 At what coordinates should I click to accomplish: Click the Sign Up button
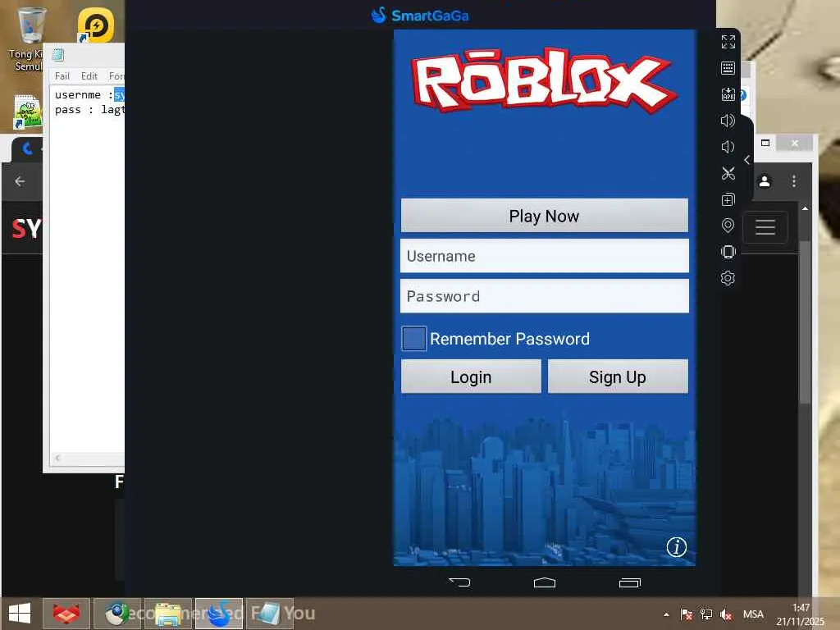pyautogui.click(x=618, y=377)
